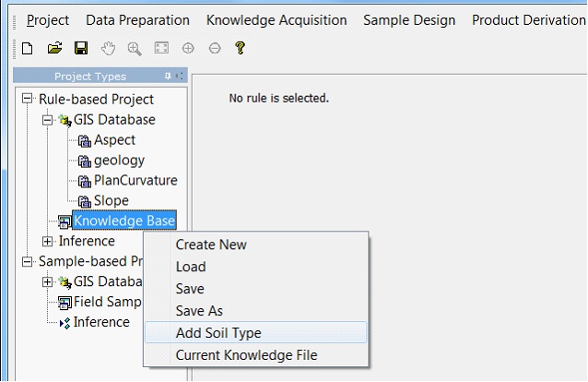
Task: Expand the Rule-based Inference node
Action: point(47,241)
